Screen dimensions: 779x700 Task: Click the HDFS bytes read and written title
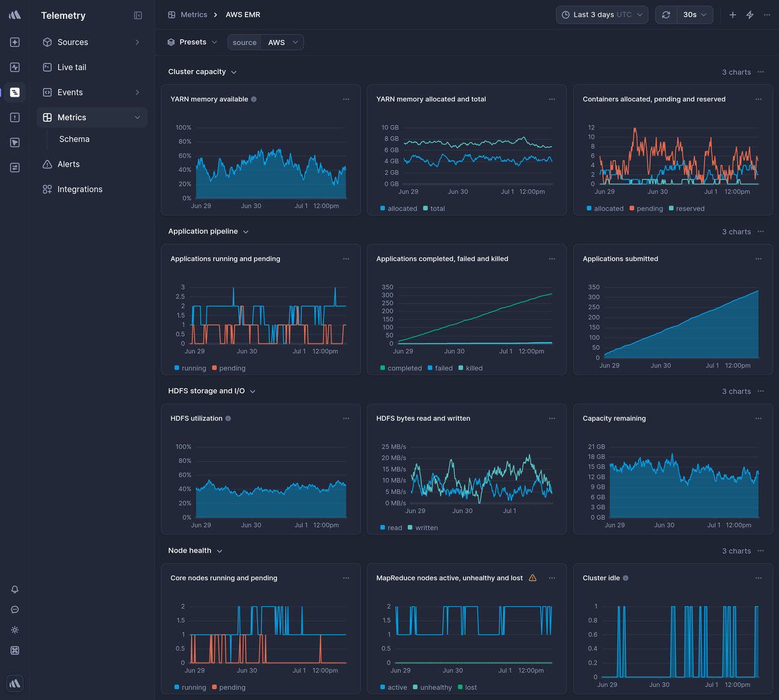point(423,419)
